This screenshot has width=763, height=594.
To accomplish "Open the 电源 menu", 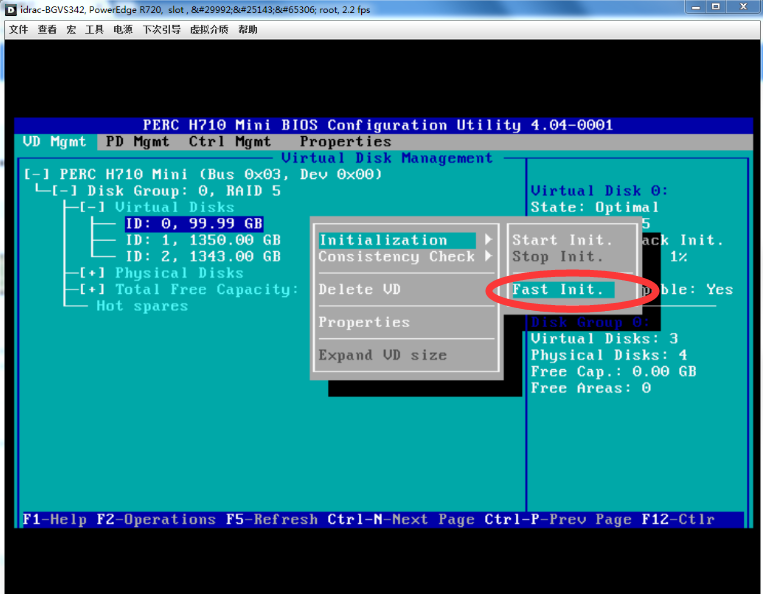I will point(123,30).
